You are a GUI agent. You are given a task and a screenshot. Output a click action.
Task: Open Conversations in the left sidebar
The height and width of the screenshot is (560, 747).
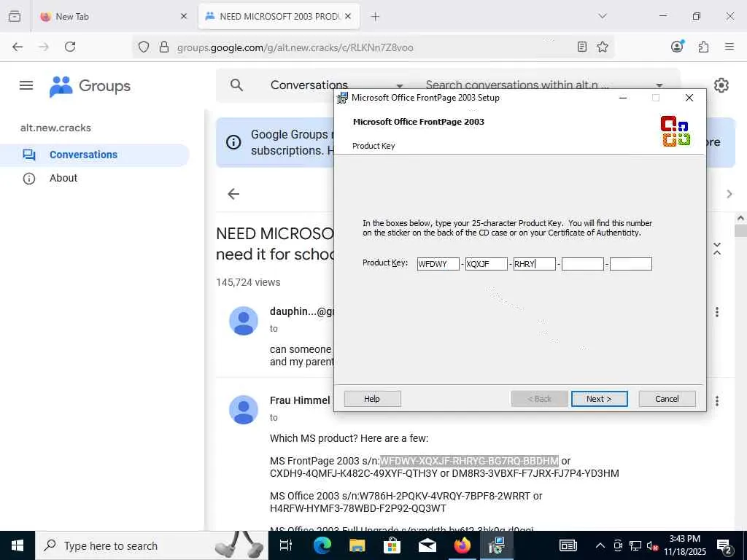tap(94, 155)
